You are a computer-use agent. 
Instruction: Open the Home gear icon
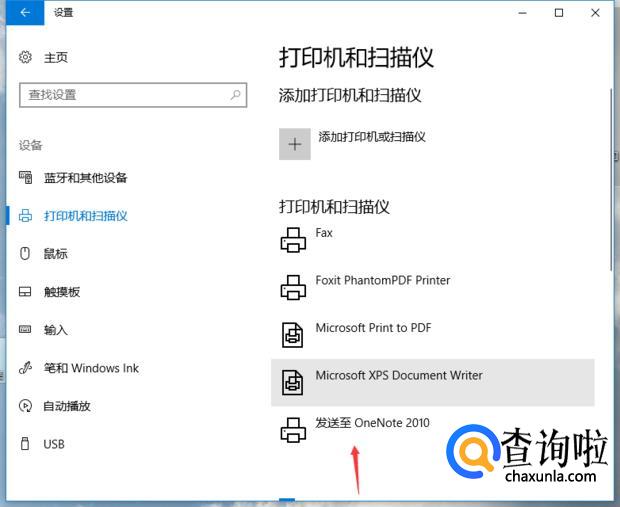click(x=25, y=57)
